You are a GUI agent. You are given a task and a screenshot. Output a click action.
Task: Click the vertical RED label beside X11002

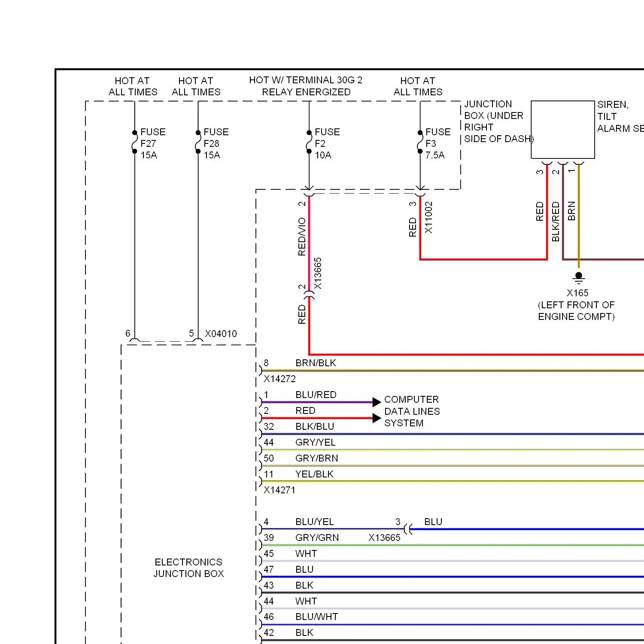pos(413,227)
